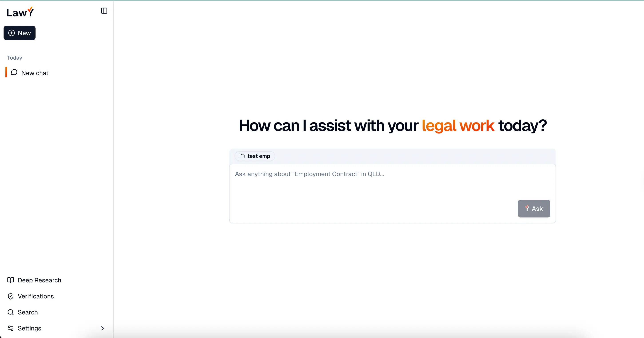Click the LawY icon inside Ask button

click(x=527, y=209)
